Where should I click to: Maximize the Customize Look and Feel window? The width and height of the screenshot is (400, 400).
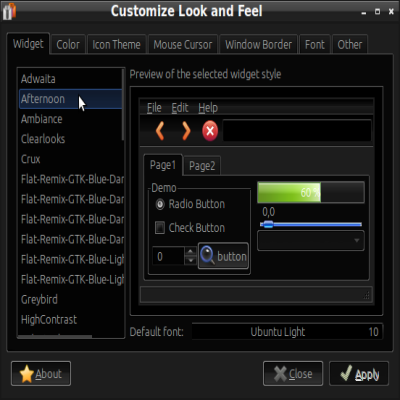[377, 12]
